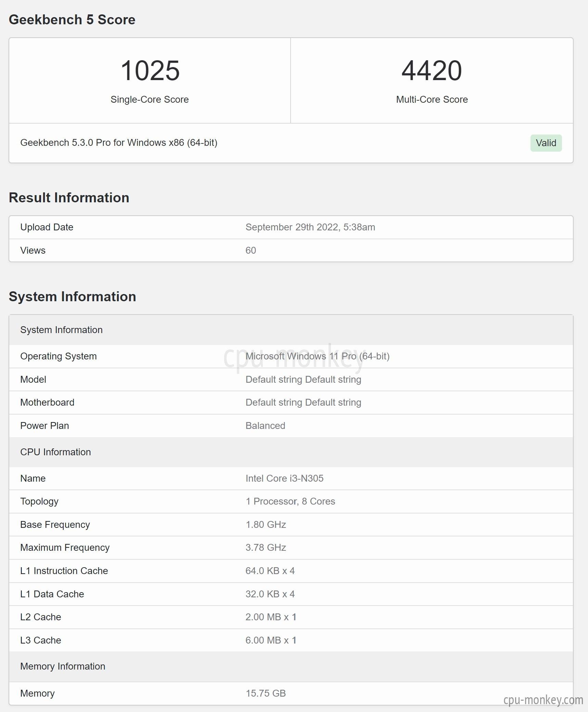Click the views count 60
This screenshot has width=588, height=712.
pyautogui.click(x=251, y=251)
